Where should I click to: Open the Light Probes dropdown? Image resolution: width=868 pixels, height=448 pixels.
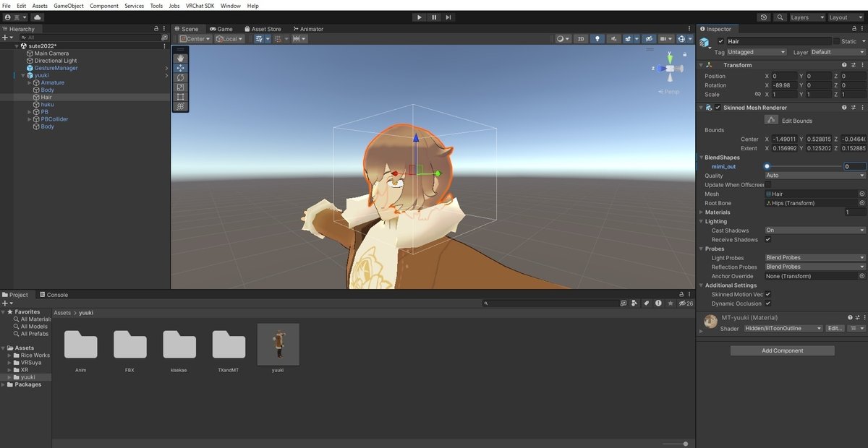pyautogui.click(x=814, y=258)
